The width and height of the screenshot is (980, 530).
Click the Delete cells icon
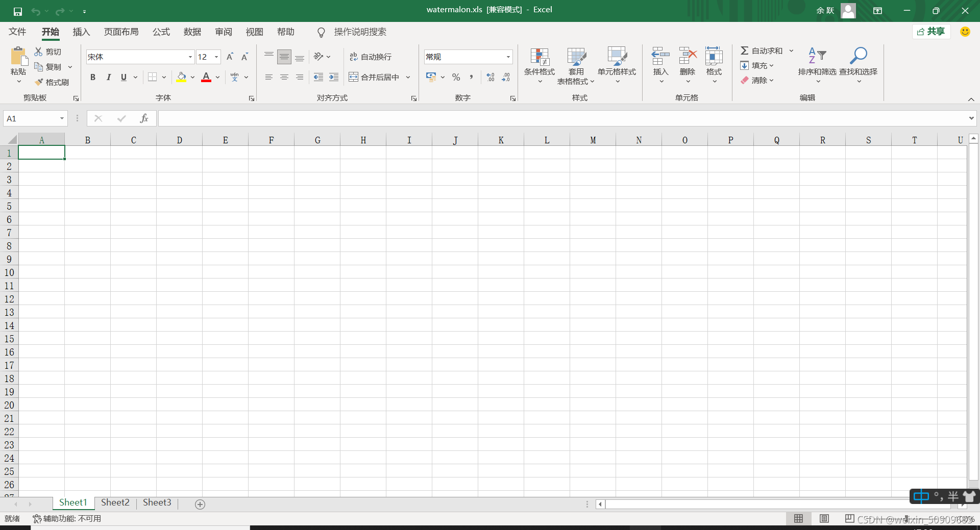coord(688,56)
